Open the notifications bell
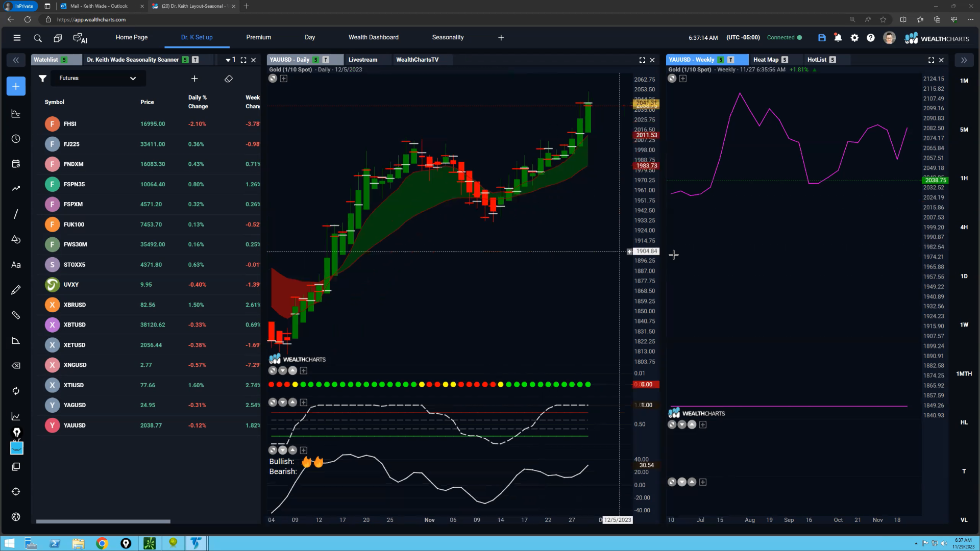The image size is (980, 551). [x=838, y=38]
